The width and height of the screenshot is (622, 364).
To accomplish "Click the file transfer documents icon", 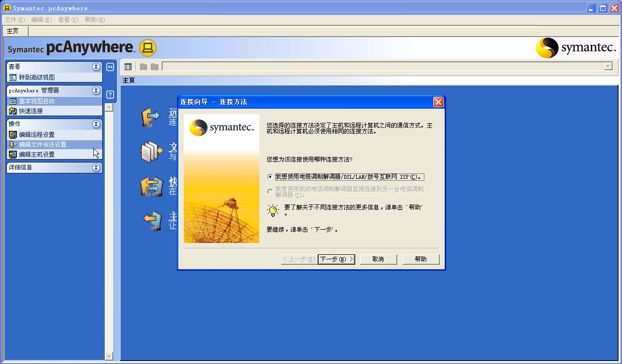I will 151,152.
